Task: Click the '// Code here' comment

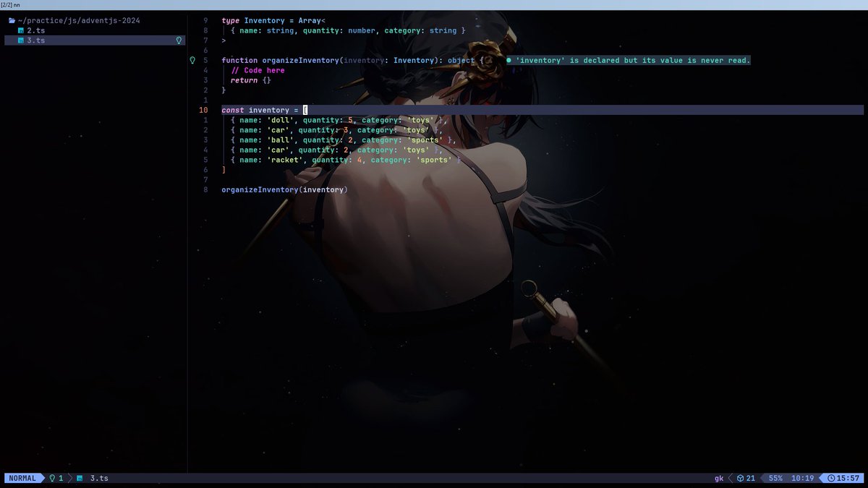Action: (x=258, y=71)
